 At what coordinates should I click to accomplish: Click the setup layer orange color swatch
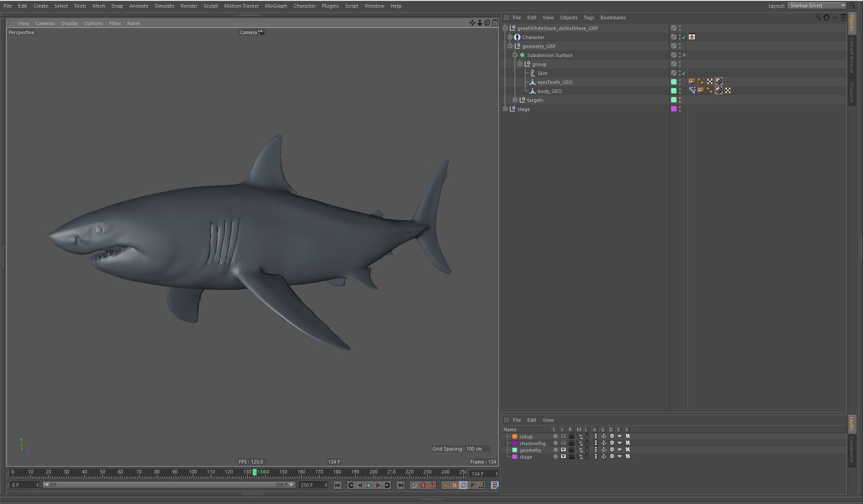click(x=515, y=436)
